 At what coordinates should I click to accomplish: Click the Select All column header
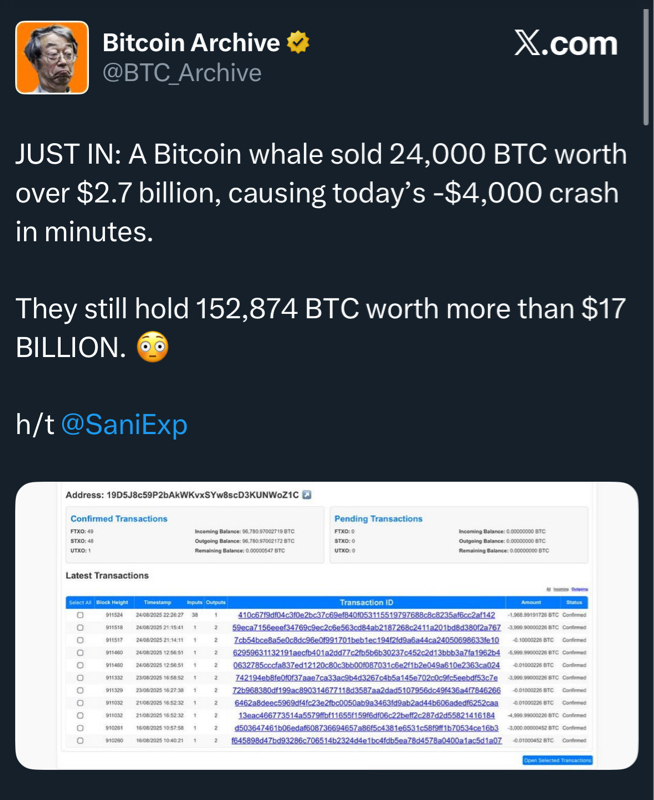point(79,603)
